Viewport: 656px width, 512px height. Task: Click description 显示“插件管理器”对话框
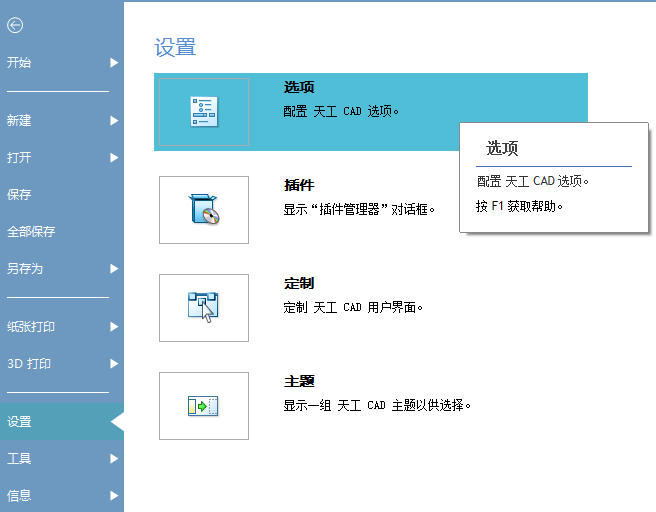(x=359, y=209)
